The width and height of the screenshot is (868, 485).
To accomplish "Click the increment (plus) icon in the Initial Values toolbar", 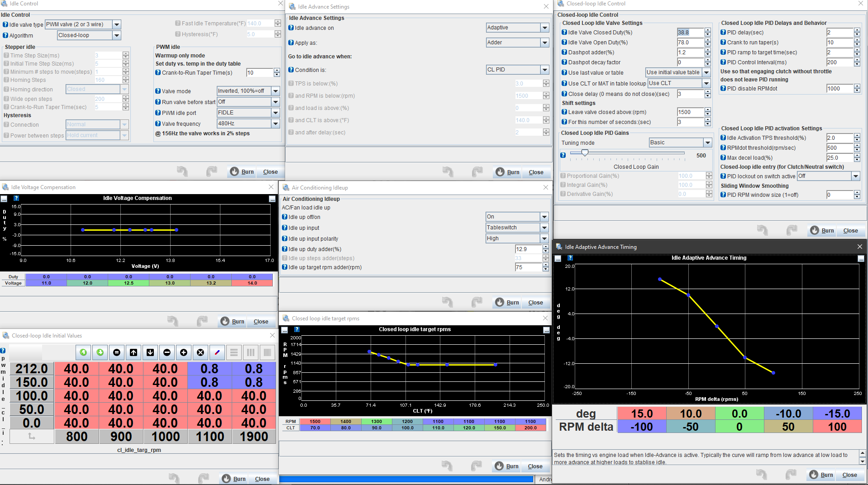I will pos(183,352).
